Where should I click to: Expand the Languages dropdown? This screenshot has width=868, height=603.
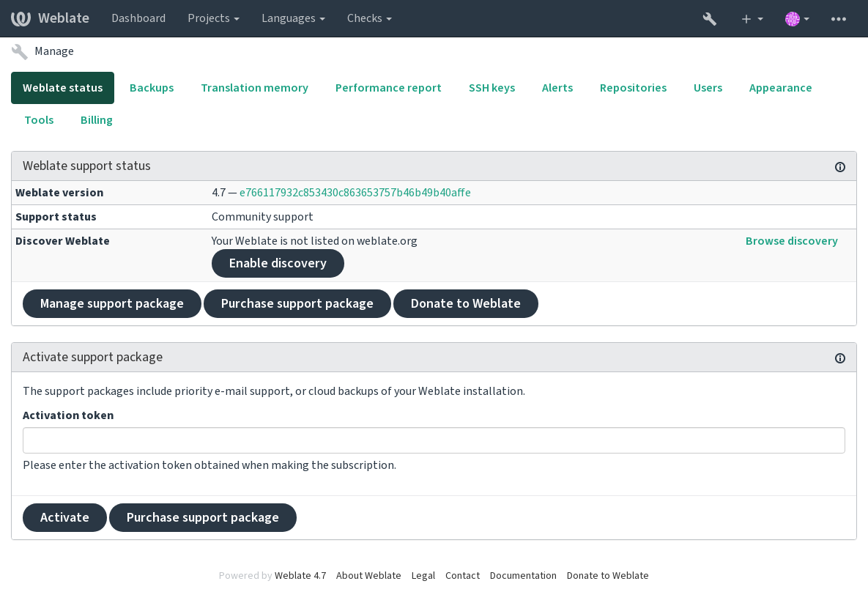tap(293, 18)
